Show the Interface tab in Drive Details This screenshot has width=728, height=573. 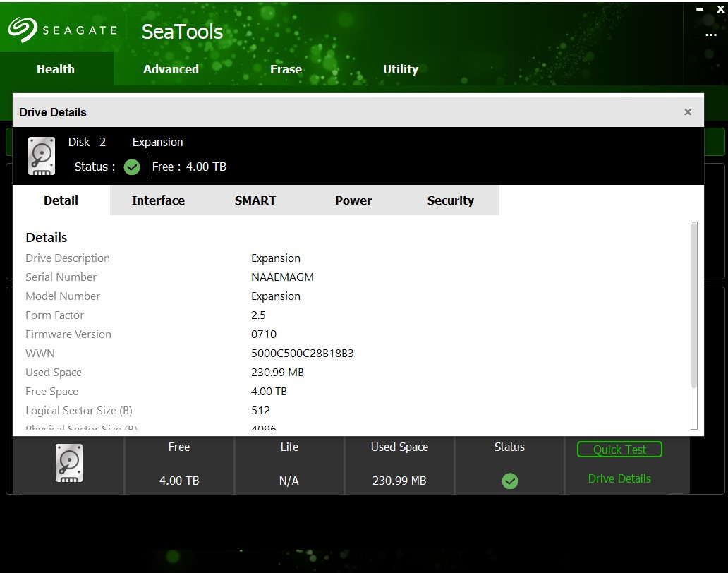point(158,200)
